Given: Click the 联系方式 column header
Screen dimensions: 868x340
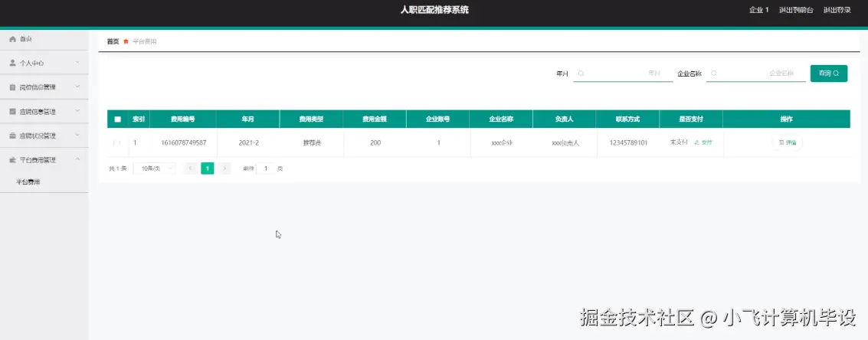Looking at the screenshot, I should [627, 119].
